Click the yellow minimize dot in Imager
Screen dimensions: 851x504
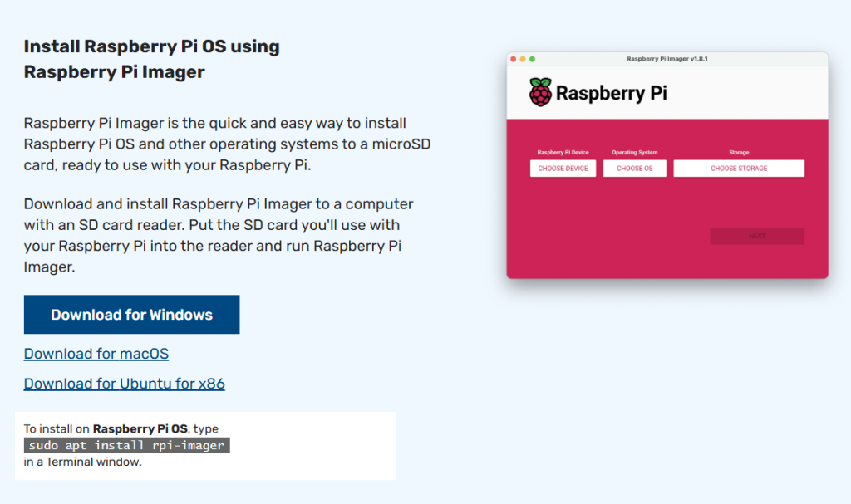(523, 59)
